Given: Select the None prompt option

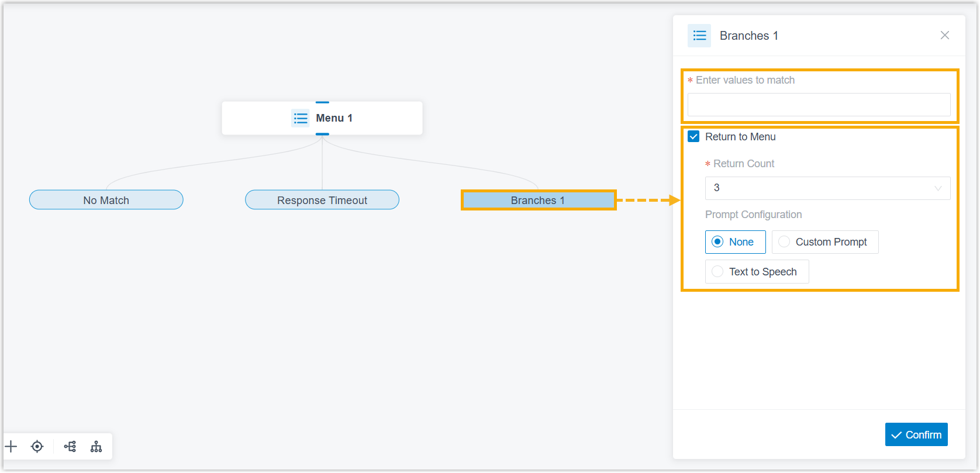Looking at the screenshot, I should pos(735,242).
